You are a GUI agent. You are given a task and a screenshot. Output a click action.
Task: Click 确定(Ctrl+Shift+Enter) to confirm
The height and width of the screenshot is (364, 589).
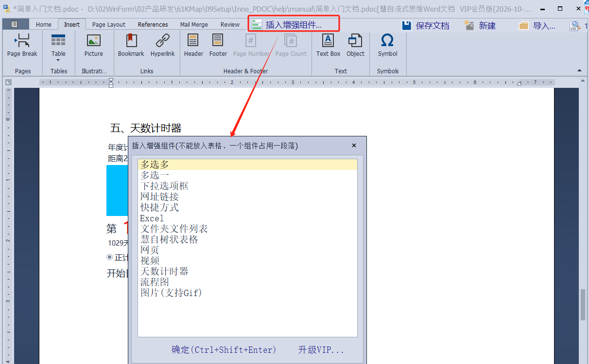pos(224,350)
